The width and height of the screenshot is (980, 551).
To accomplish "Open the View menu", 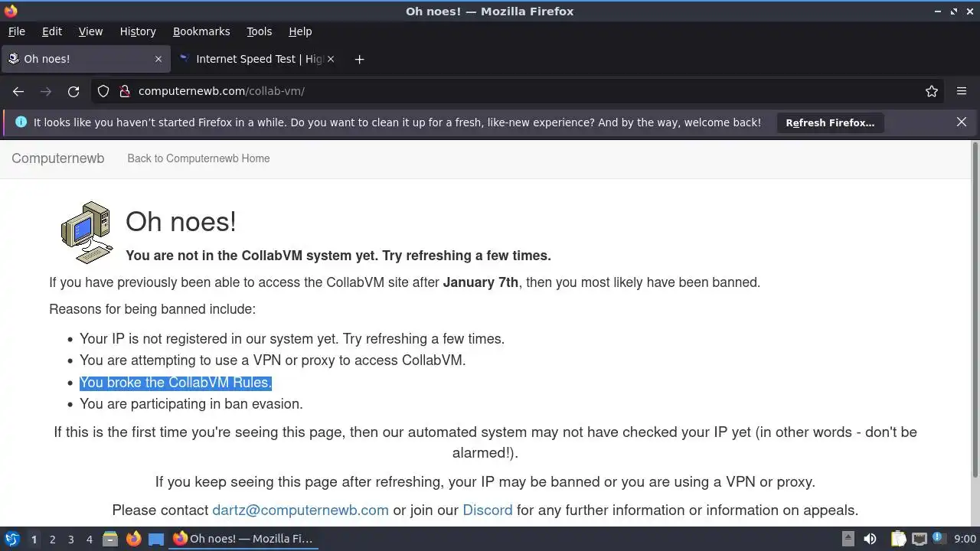I will 90,31.
